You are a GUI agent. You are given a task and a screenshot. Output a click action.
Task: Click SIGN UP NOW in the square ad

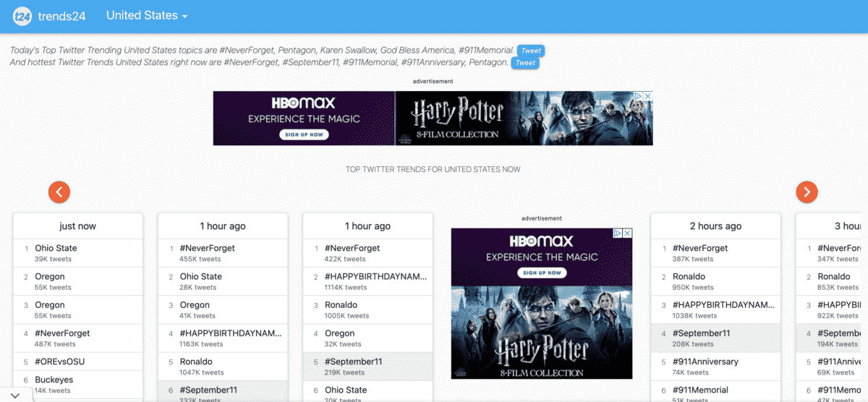pos(542,273)
